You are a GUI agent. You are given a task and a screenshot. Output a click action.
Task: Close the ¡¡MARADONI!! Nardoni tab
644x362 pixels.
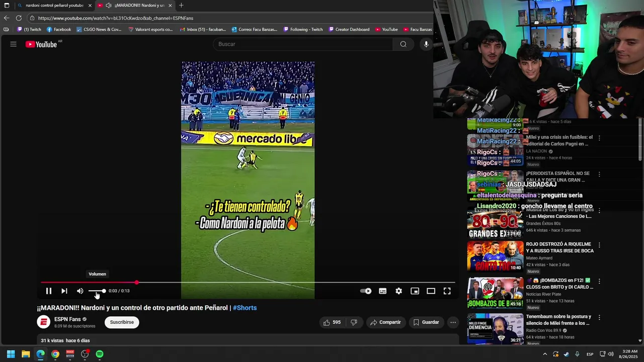click(x=170, y=6)
